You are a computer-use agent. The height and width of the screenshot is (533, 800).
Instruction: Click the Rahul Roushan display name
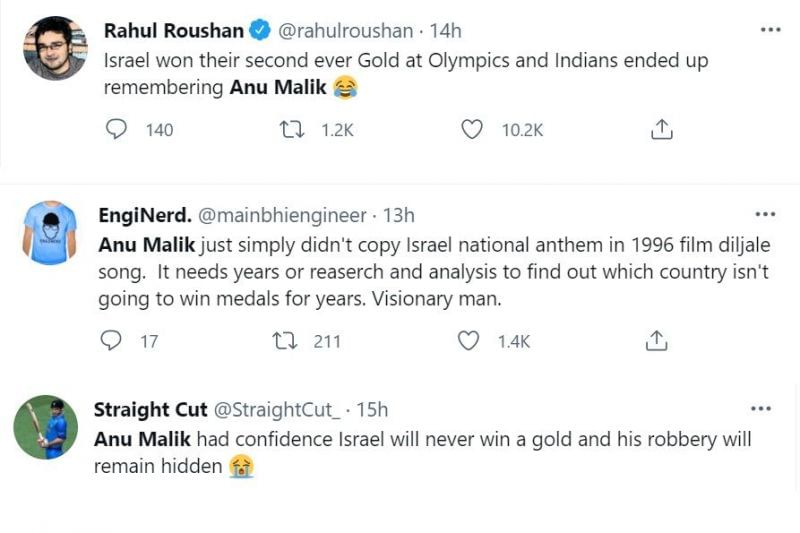coord(173,31)
